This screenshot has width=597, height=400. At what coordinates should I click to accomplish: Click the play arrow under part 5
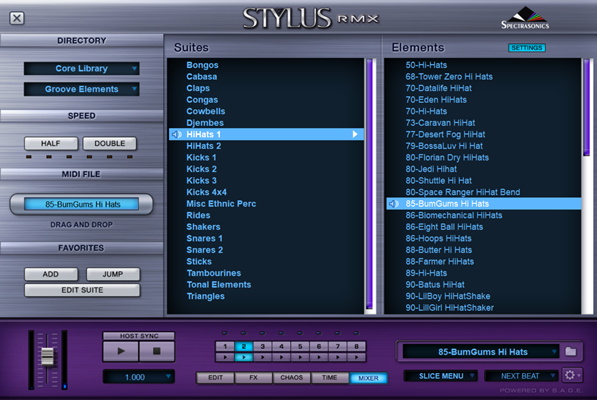click(x=300, y=357)
